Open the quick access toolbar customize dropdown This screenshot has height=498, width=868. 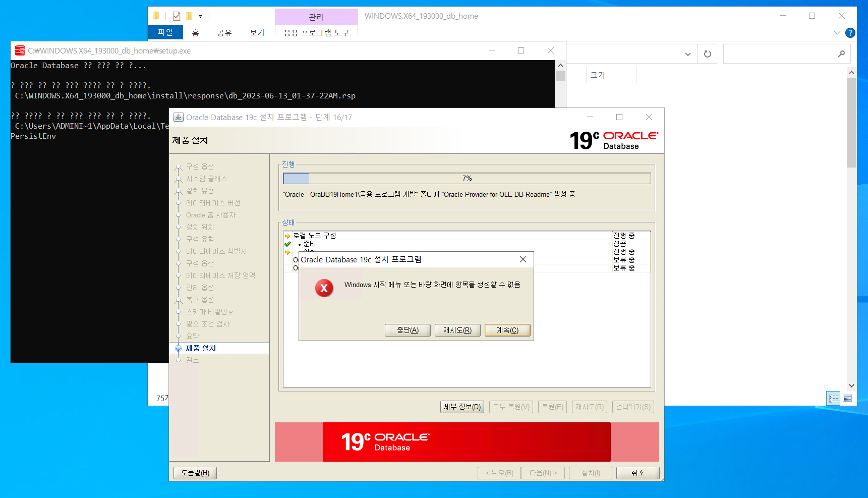(x=200, y=17)
